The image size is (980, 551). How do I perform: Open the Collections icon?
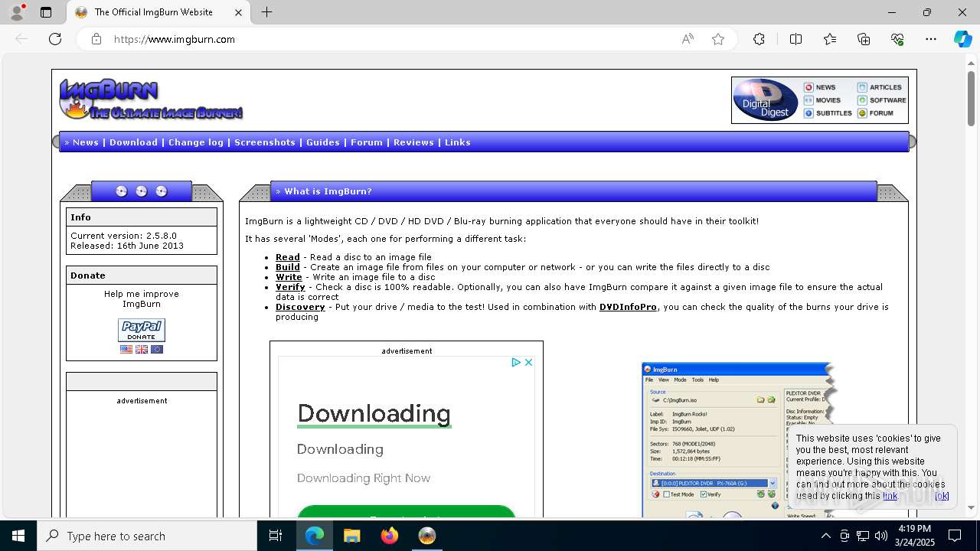(x=864, y=39)
